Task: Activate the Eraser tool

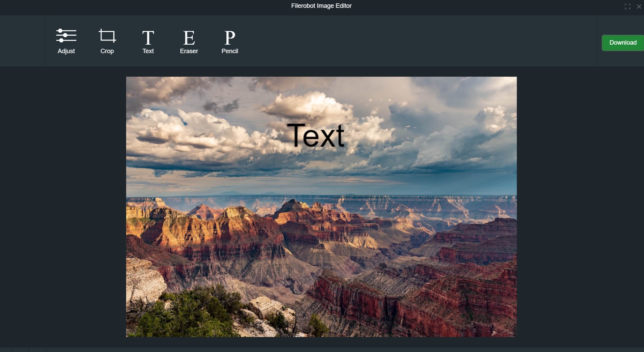Action: pos(189,41)
